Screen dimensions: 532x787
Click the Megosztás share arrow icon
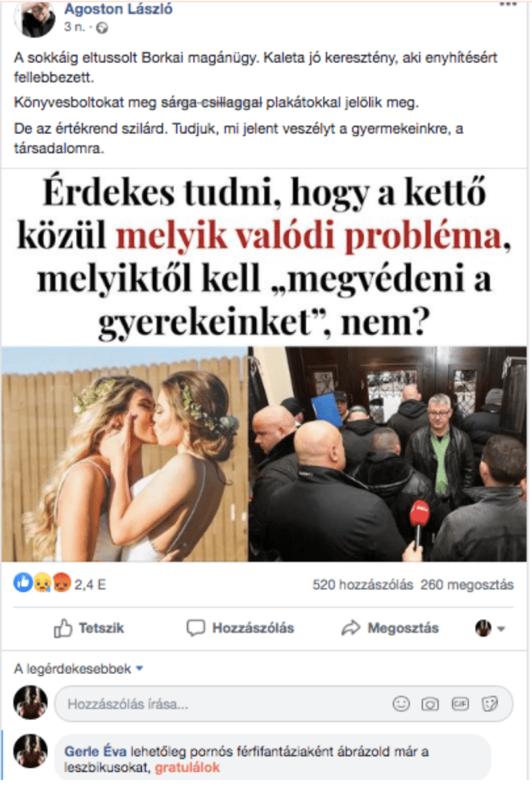pyautogui.click(x=351, y=628)
